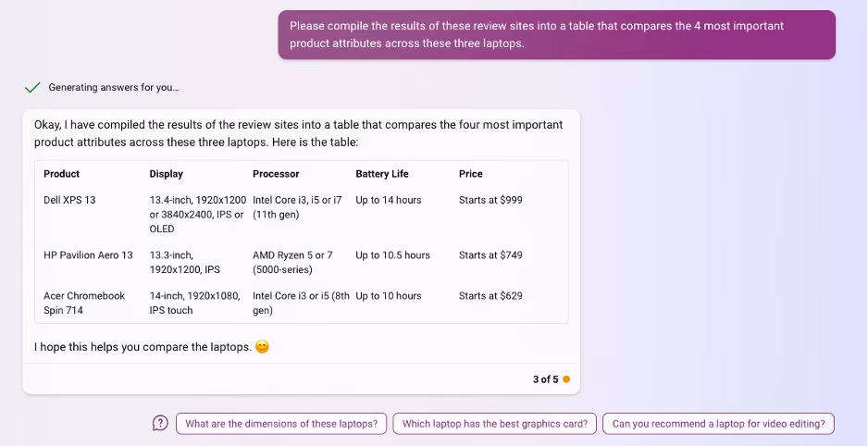
Task: Click the "3 of 5" turn counter
Action: 545,379
